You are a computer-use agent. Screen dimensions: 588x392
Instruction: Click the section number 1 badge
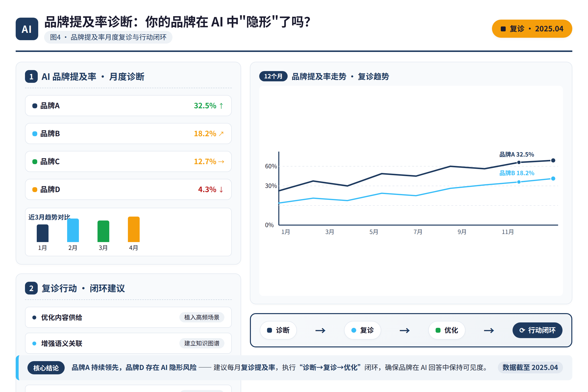(x=31, y=76)
